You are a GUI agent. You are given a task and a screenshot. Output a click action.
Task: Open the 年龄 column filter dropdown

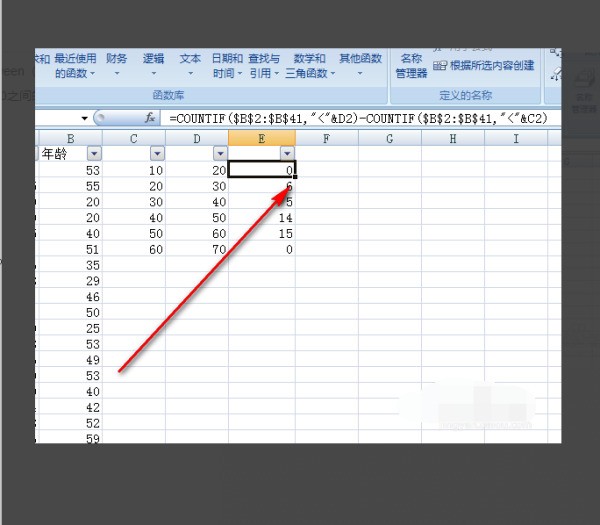coord(94,153)
